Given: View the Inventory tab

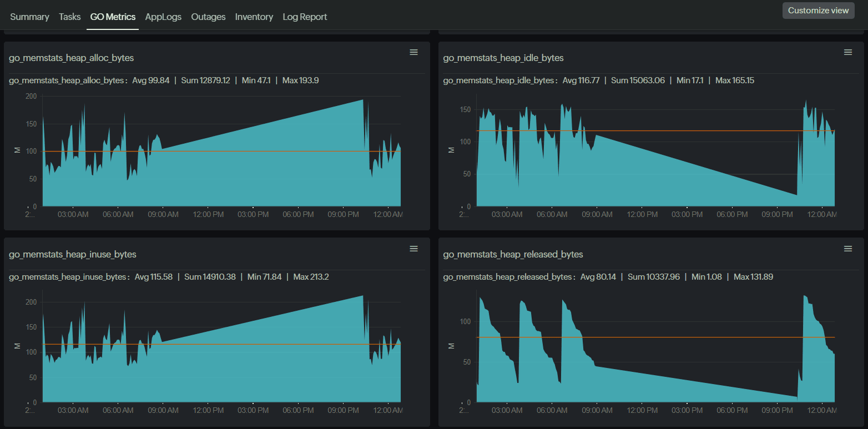Looking at the screenshot, I should 254,17.
